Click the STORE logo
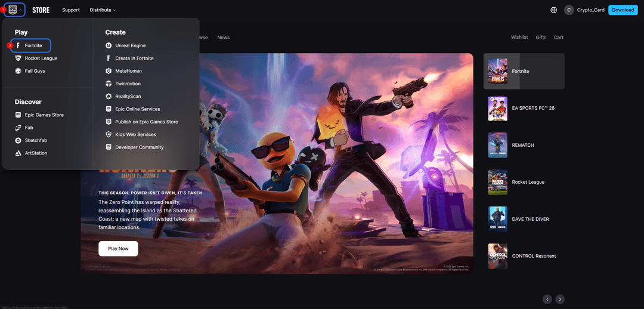The image size is (644, 309). tap(41, 10)
